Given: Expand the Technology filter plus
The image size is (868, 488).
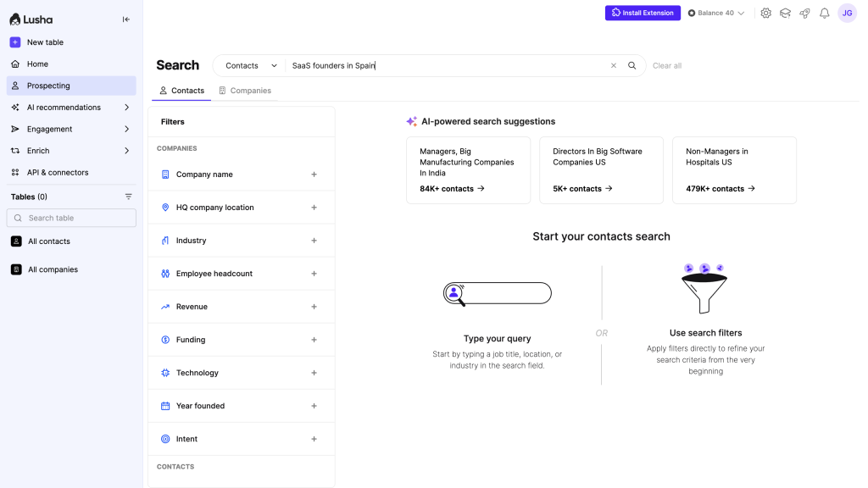Looking at the screenshot, I should coord(314,373).
